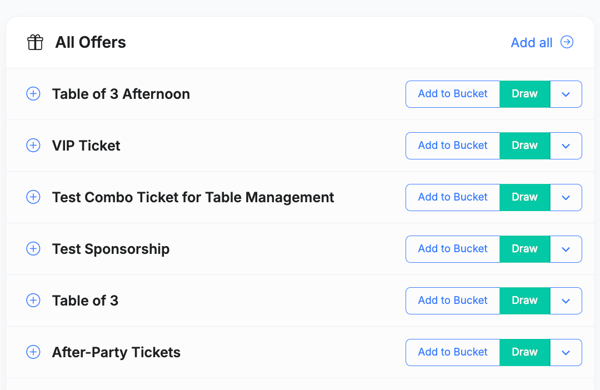Viewport: 600px width, 390px height.
Task: Open dropdown chevron in VIP Ticket row
Action: tap(566, 146)
